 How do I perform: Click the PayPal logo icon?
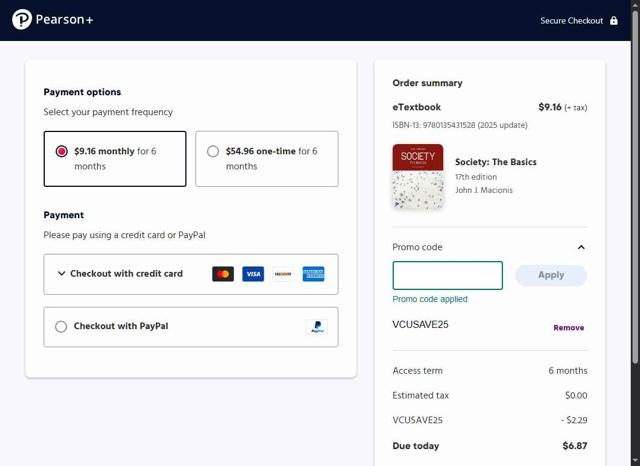[317, 326]
